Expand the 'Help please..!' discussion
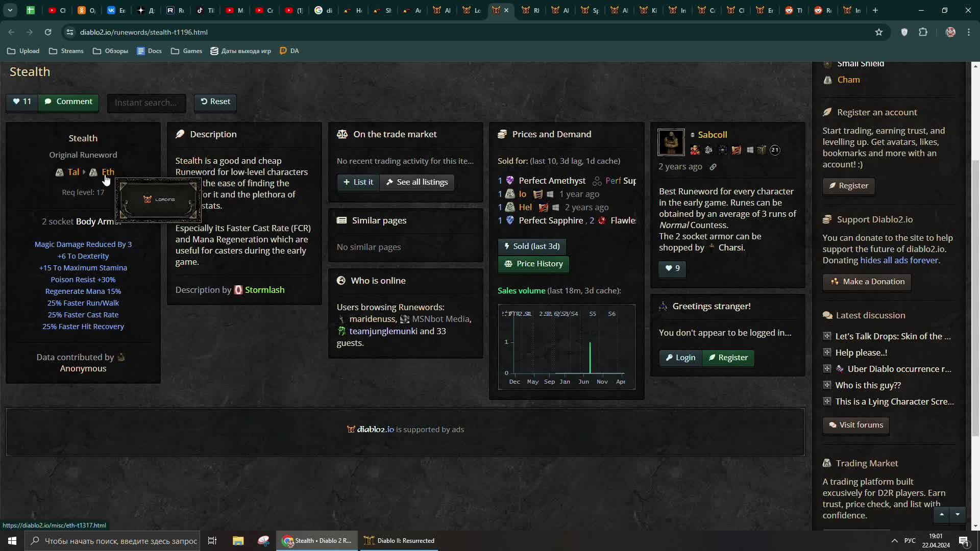980x551 pixels. pyautogui.click(x=827, y=353)
